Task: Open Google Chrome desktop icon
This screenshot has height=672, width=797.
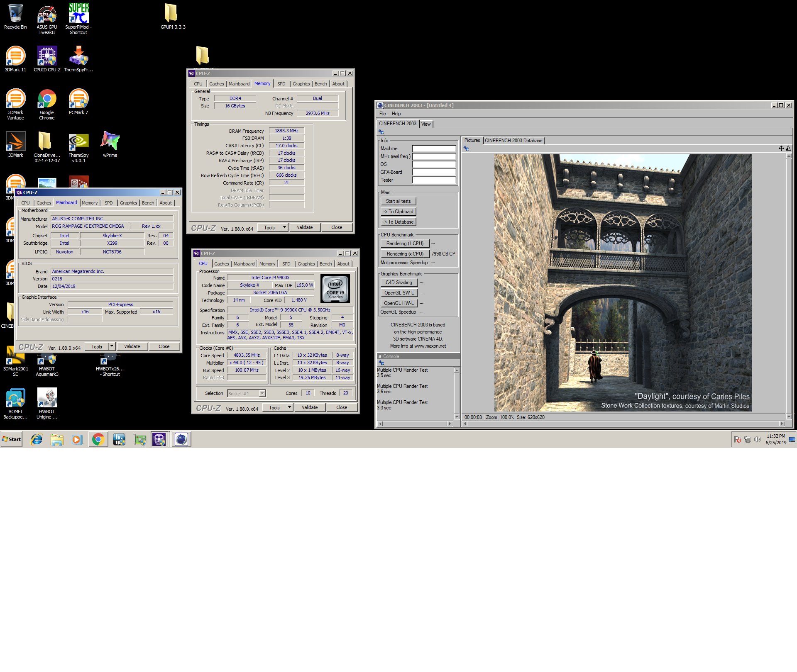Action: tap(47, 105)
